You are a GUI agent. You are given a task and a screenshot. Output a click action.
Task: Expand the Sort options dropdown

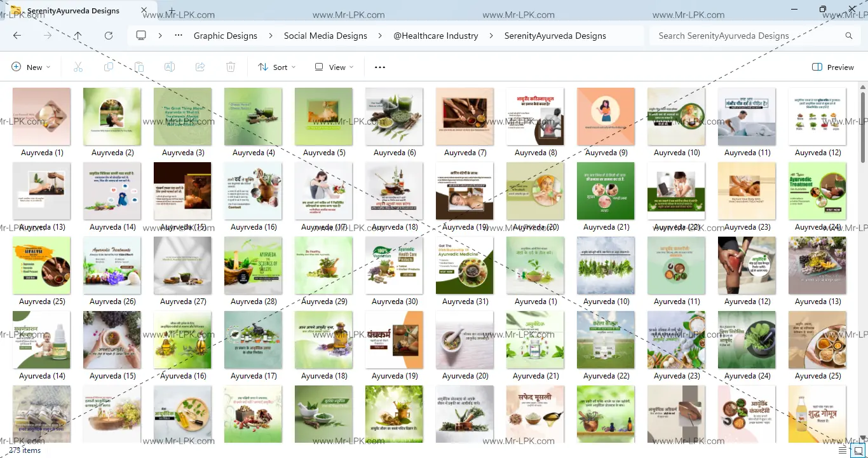pos(276,67)
